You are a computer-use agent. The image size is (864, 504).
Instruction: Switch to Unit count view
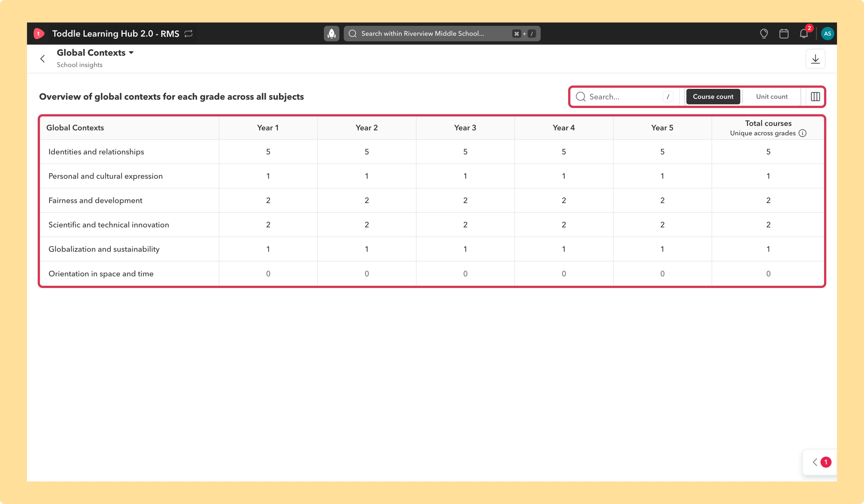click(x=771, y=97)
